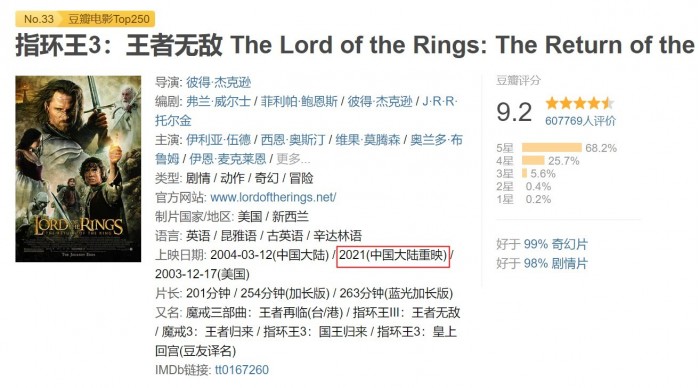Open actor 伊恩·麦克莱恩 link
Image resolution: width=700 pixels, height=388 pixels.
point(228,159)
